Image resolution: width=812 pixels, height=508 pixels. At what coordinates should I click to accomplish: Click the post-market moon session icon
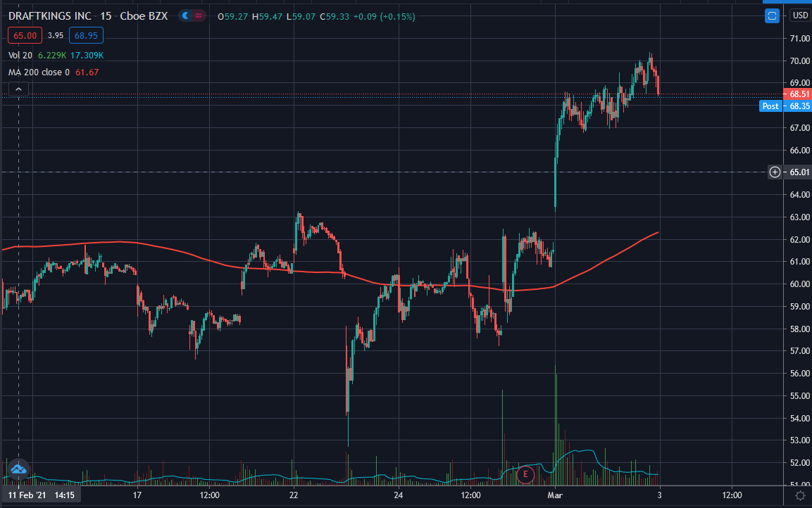[x=185, y=16]
